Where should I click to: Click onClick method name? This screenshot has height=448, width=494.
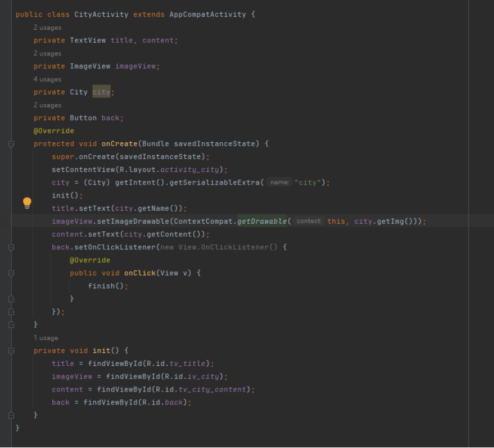140,273
